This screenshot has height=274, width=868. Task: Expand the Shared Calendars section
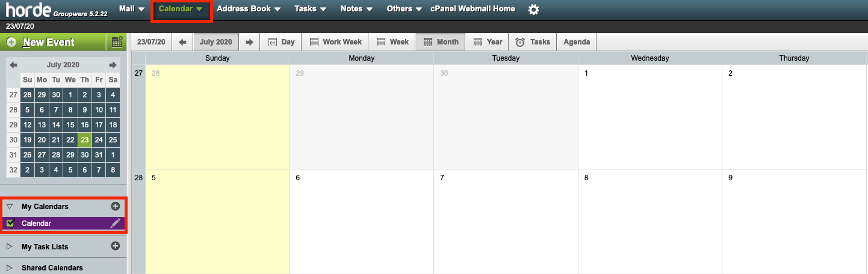(x=10, y=268)
